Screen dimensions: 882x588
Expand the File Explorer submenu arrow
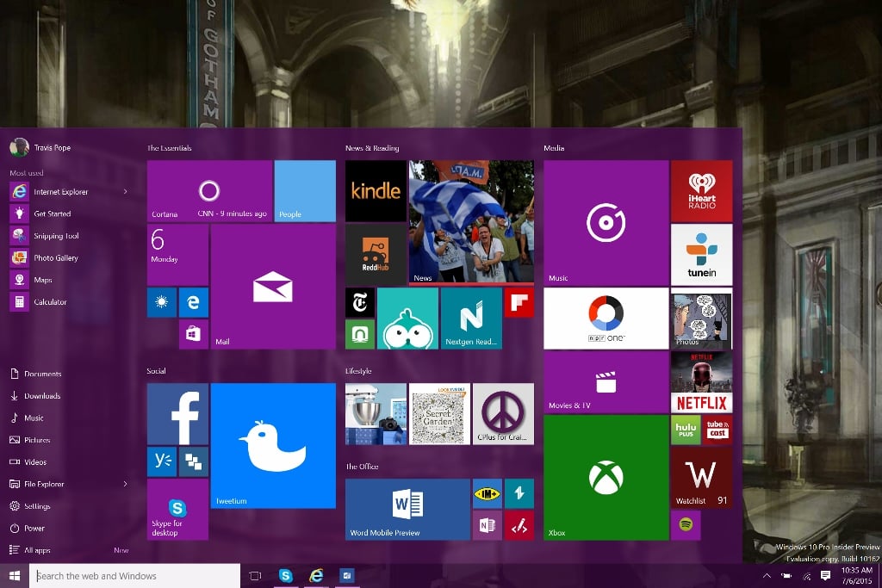(126, 484)
